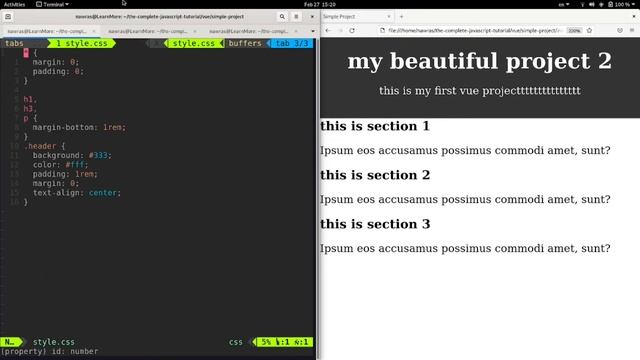Close the 'Simple Project' browser tab
This screenshot has width=640, height=360.
pos(389,17)
